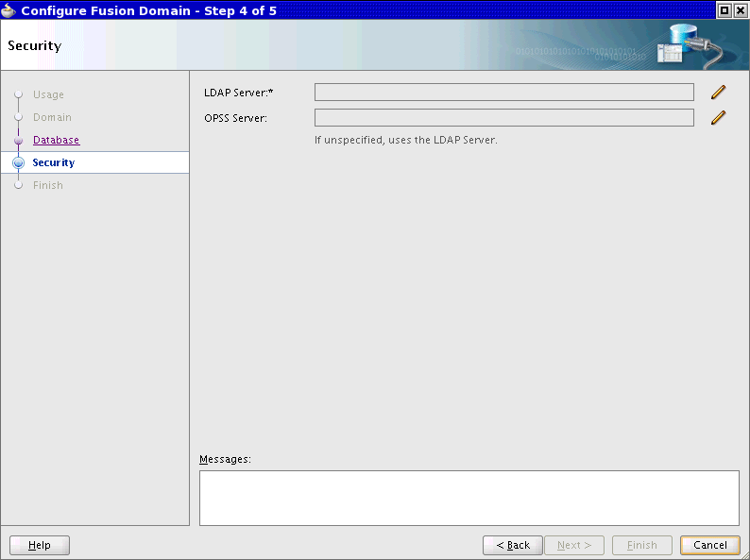Viewport: 750px width, 560px height.
Task: Focus the OPSS Server input field
Action: pos(504,118)
